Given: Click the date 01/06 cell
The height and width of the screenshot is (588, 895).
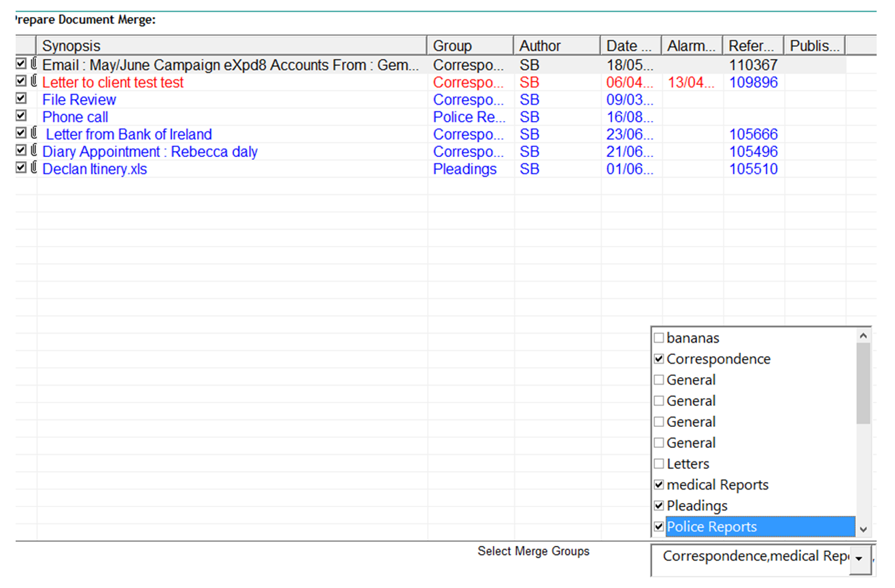Looking at the screenshot, I should tap(629, 169).
